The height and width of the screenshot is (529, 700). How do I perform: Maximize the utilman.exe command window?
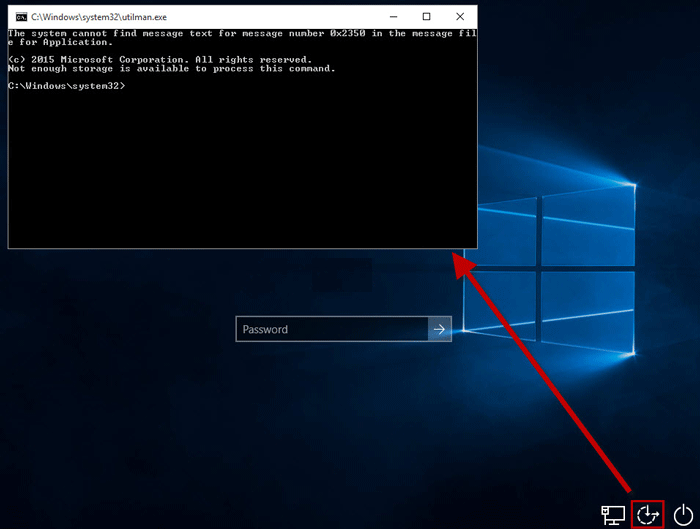[x=426, y=17]
